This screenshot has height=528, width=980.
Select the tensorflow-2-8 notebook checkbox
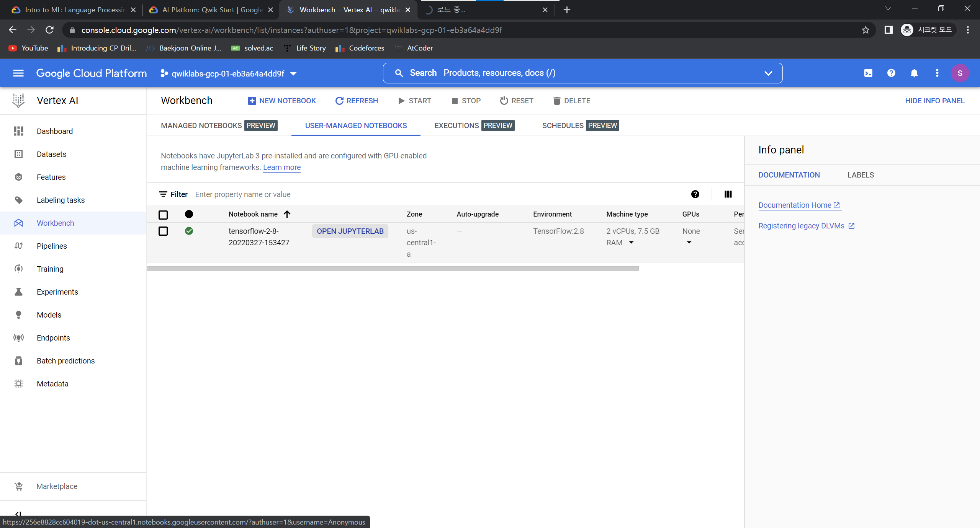(x=163, y=231)
